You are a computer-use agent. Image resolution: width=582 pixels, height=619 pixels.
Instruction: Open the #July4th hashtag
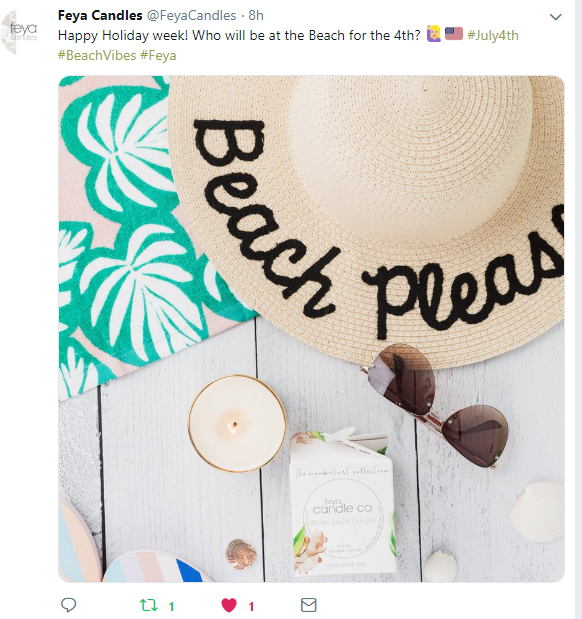click(x=493, y=36)
